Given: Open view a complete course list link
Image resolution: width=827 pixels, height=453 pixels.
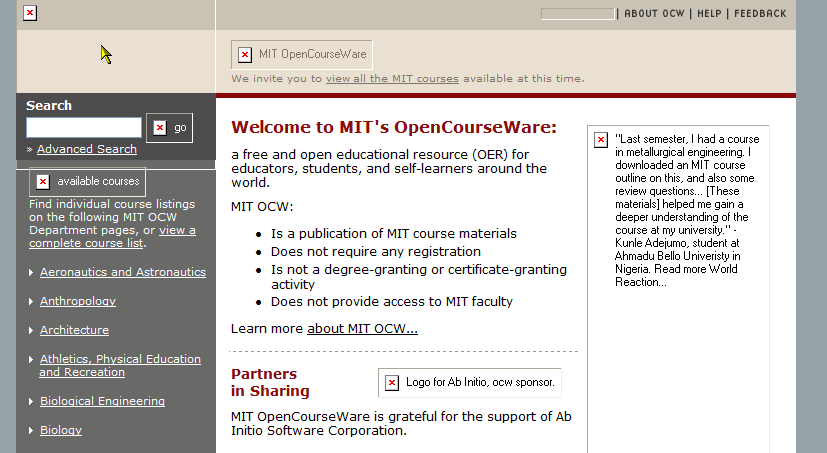Looking at the screenshot, I should tap(112, 237).
